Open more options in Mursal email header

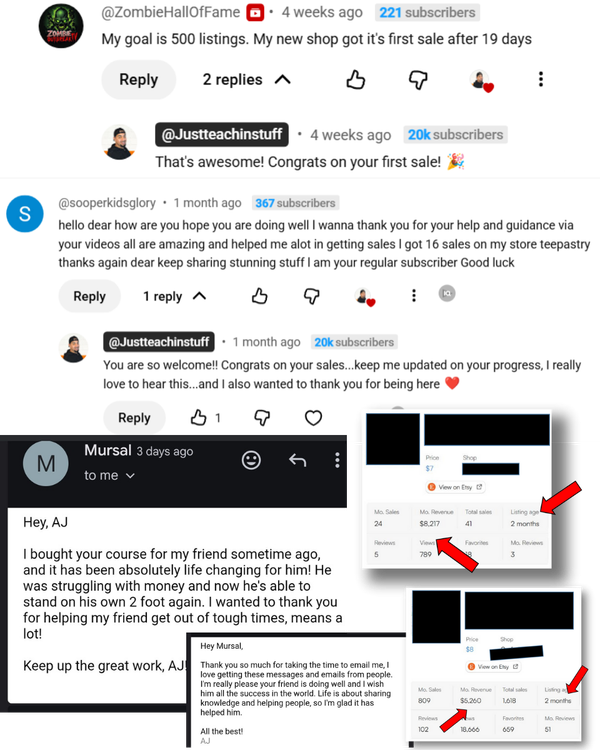pos(337,460)
